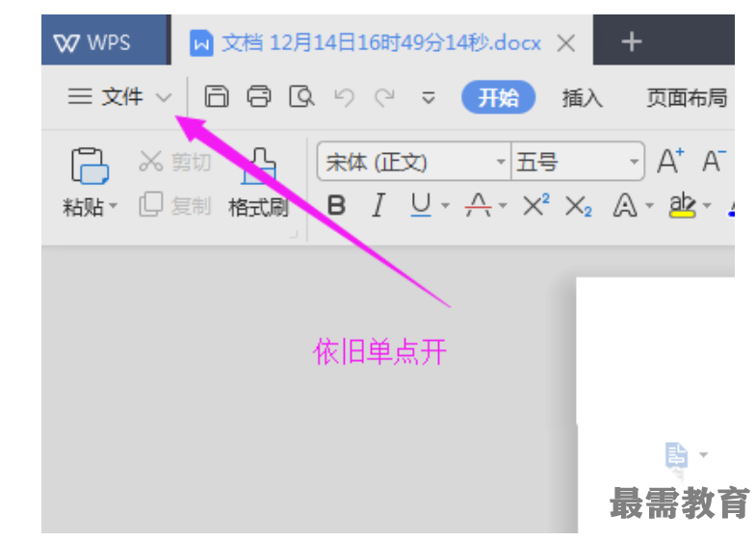Image resolution: width=756 pixels, height=541 pixels.
Task: Toggle Underline formatting
Action: tap(421, 205)
